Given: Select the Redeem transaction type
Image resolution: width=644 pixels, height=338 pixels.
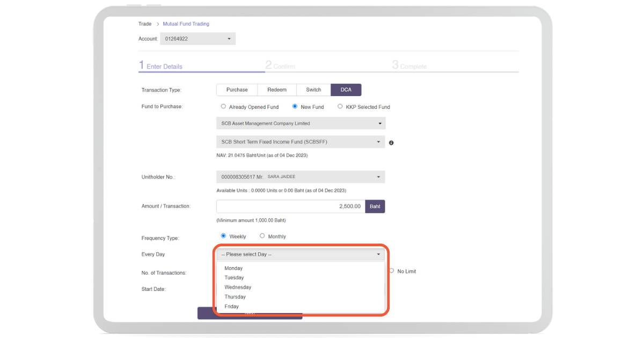Looking at the screenshot, I should (277, 90).
